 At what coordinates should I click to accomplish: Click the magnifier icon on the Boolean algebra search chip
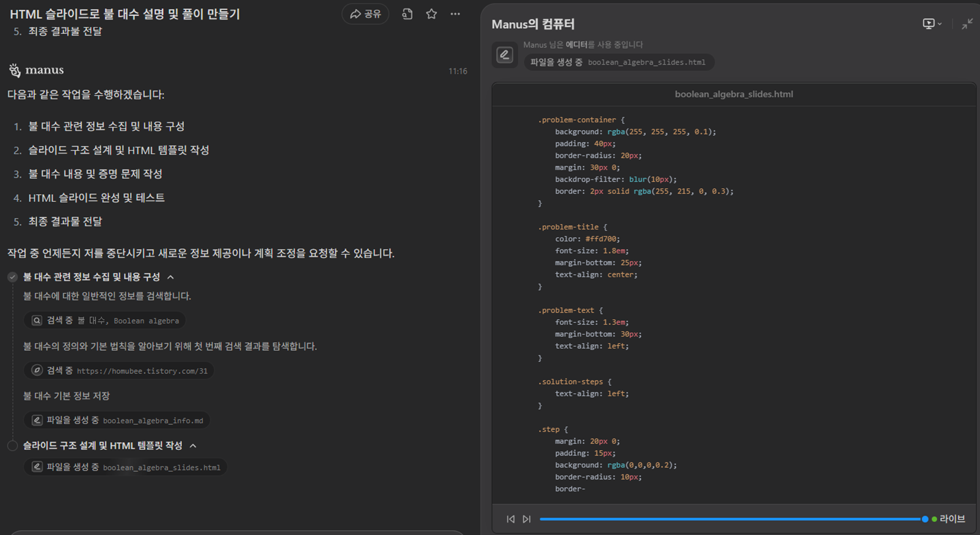pos(36,320)
